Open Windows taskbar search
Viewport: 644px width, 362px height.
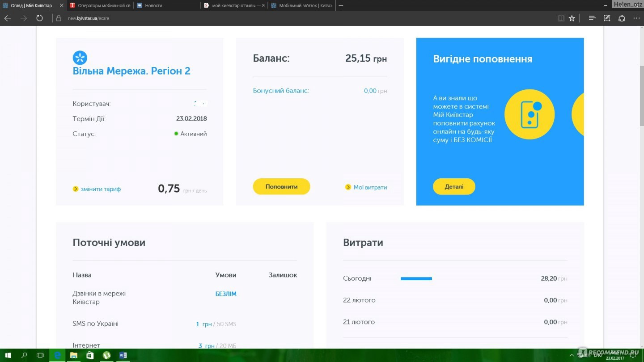coord(24,355)
